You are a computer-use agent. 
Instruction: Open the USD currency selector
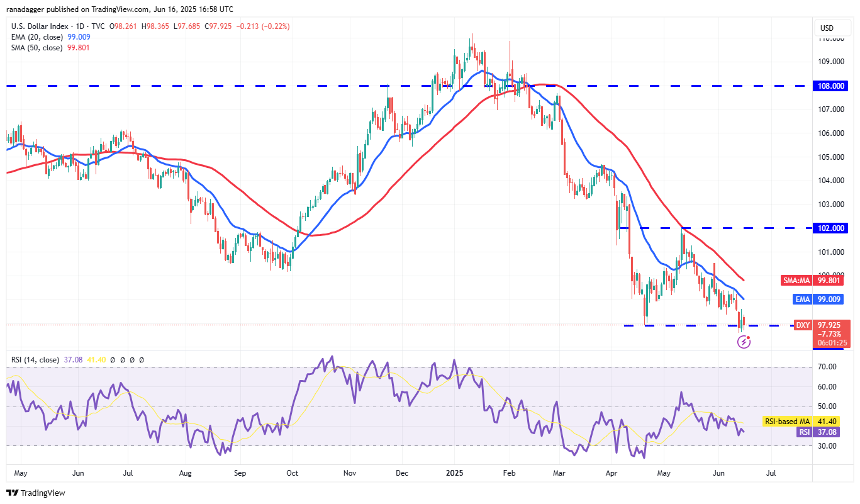[827, 28]
